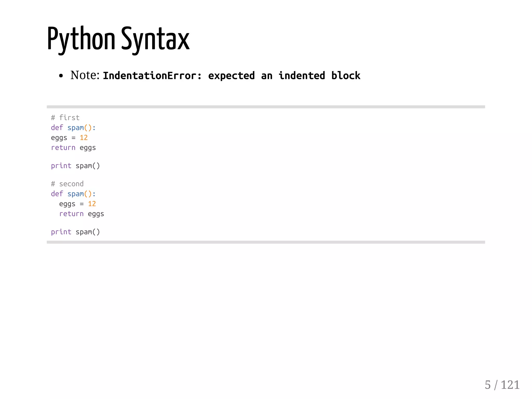Click the bullet point dot before Note
Image resolution: width=532 pixels, height=399 pixels.
[x=61, y=76]
